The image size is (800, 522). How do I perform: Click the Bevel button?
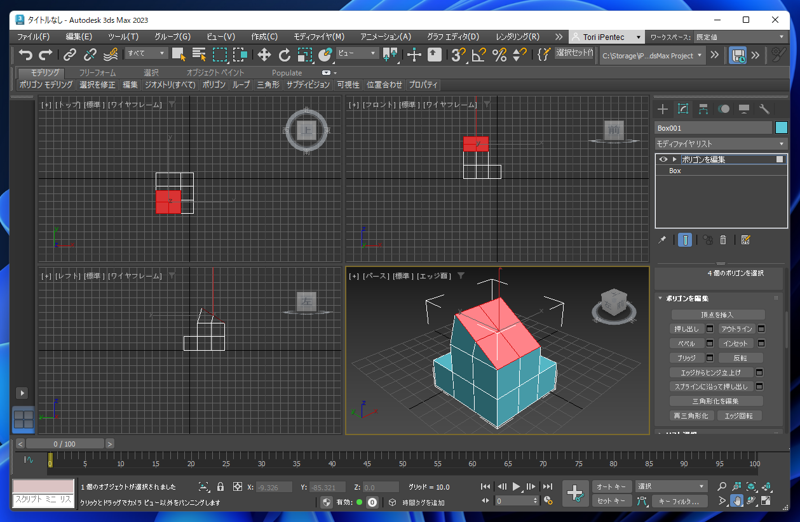tap(686, 343)
